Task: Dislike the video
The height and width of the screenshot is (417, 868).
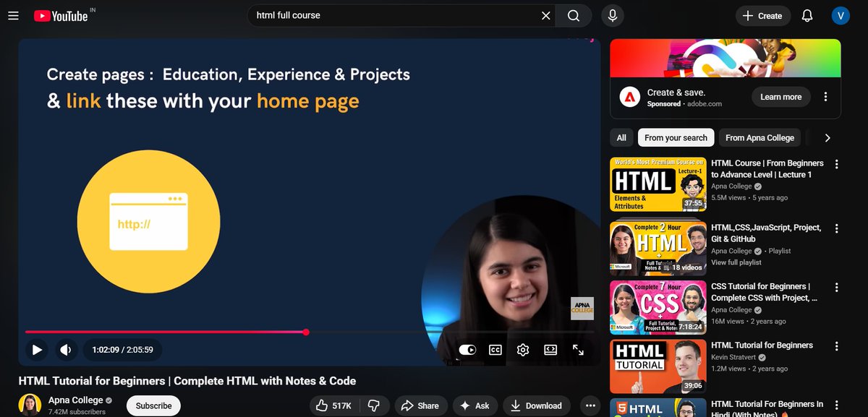Action: pyautogui.click(x=374, y=405)
